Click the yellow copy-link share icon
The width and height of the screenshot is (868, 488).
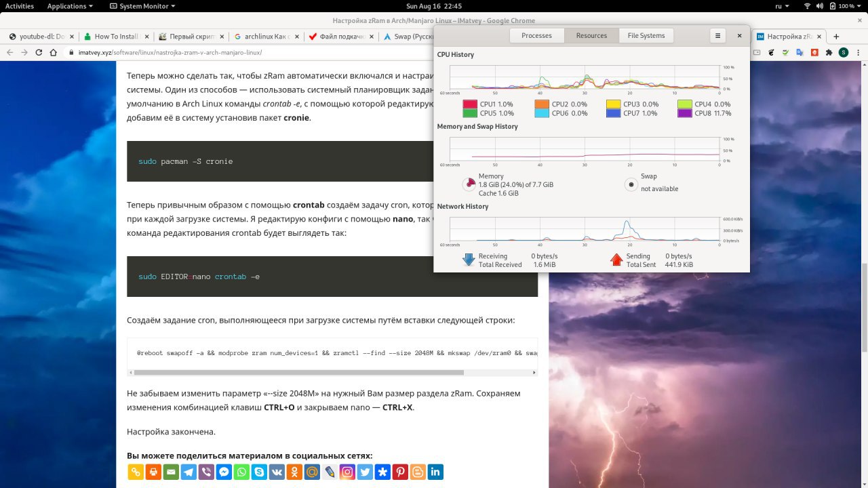point(136,472)
